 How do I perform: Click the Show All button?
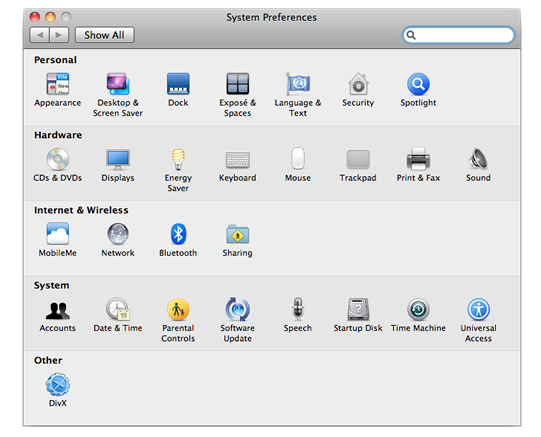(x=105, y=35)
